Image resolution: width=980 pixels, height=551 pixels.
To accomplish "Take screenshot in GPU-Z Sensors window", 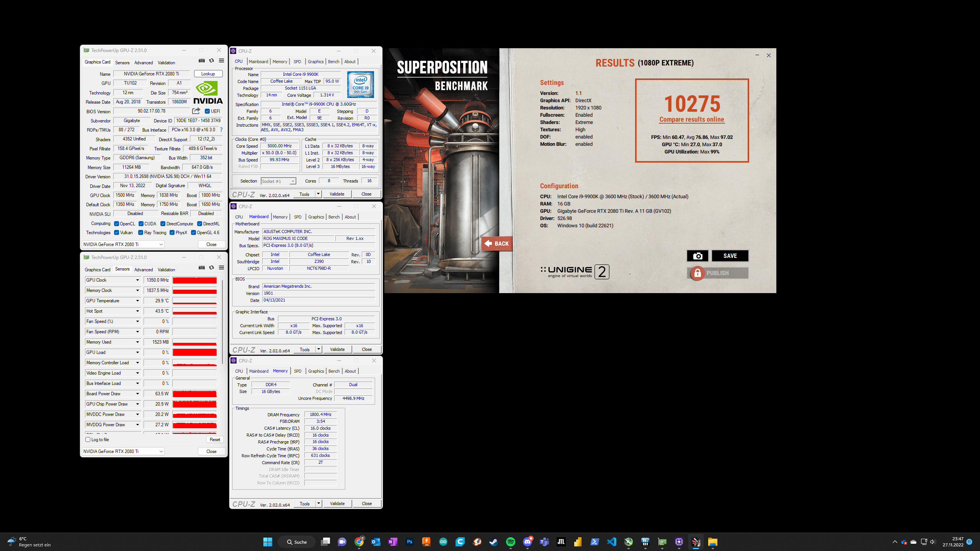I will click(x=202, y=268).
